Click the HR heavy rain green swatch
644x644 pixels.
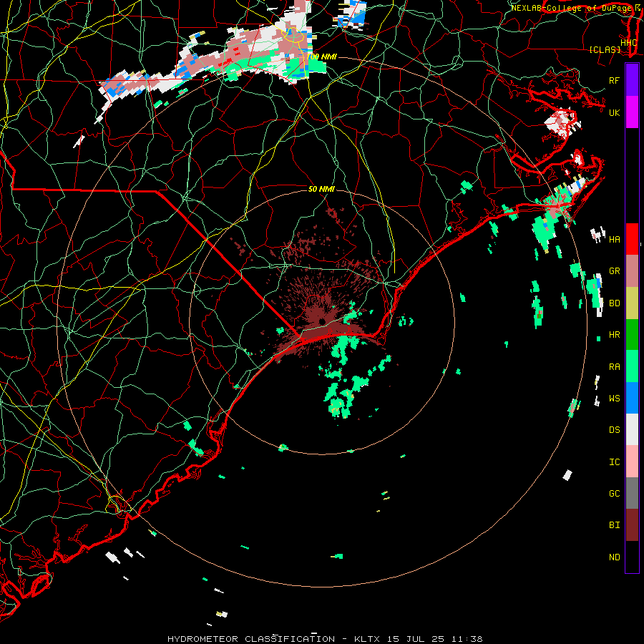[632, 335]
